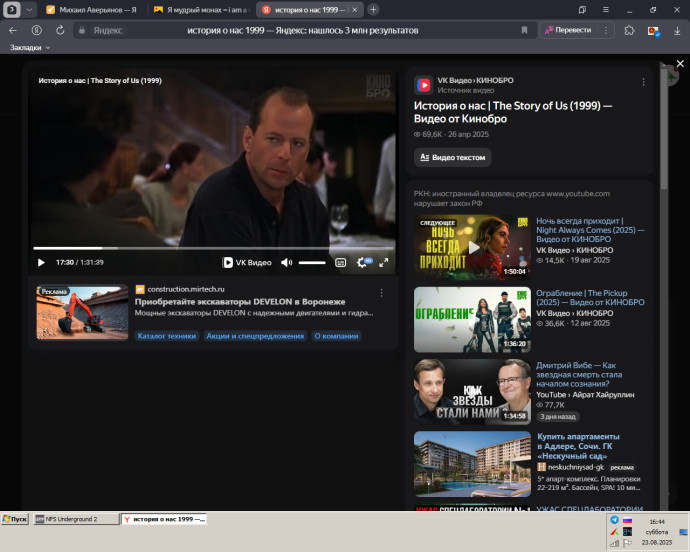Open video settings gear icon

(362, 262)
